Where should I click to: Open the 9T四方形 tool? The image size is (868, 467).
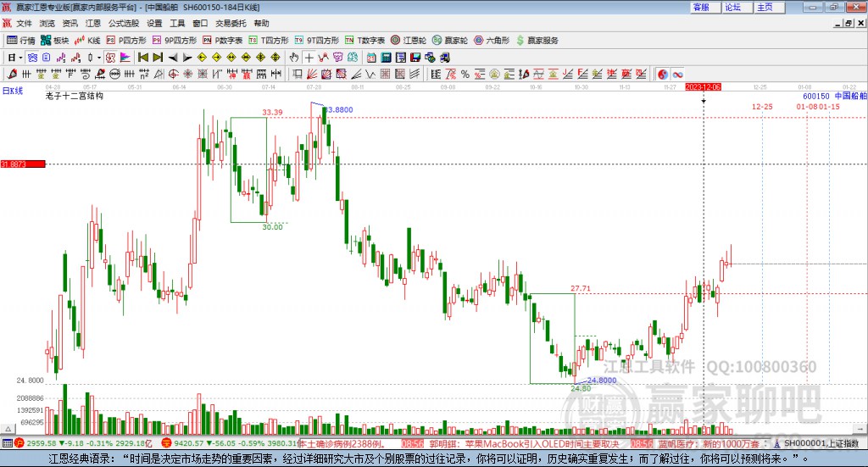(317, 41)
